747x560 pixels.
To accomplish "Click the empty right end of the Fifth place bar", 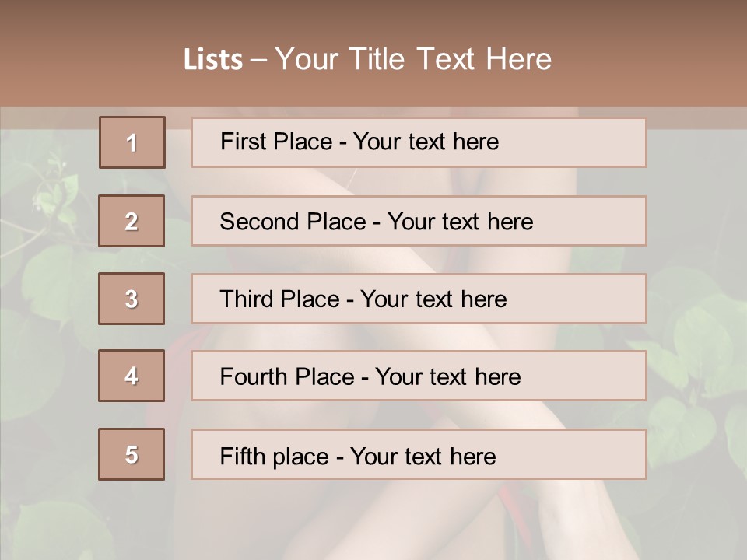I will pos(591,454).
